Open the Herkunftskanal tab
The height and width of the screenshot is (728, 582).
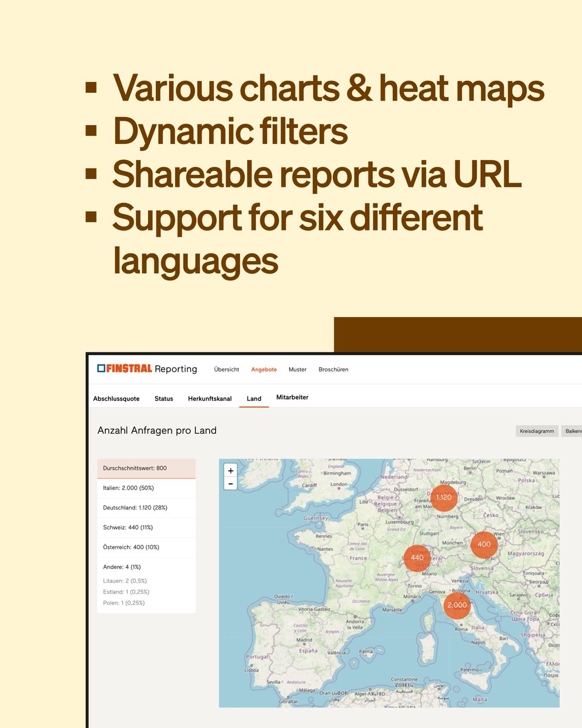pos(210,399)
